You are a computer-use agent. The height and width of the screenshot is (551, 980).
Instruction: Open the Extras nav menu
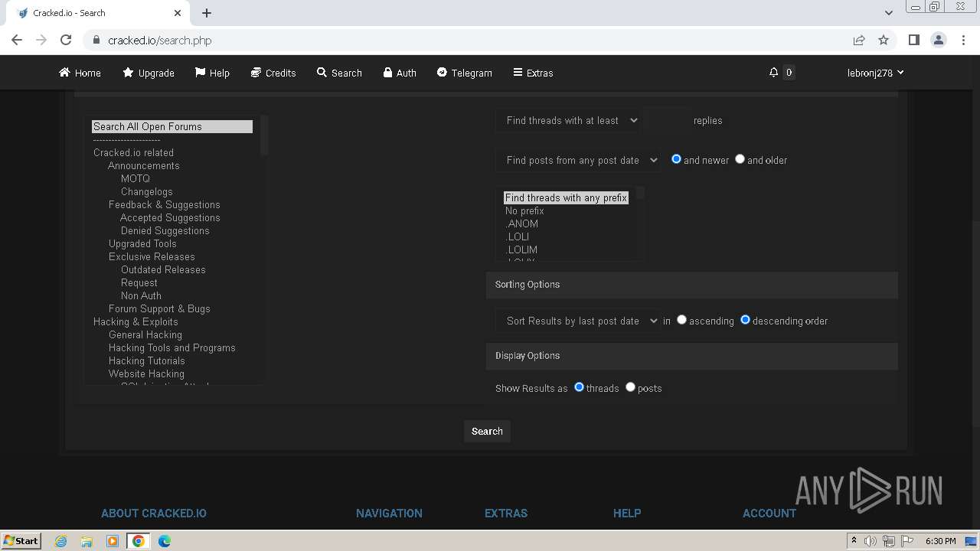533,73
